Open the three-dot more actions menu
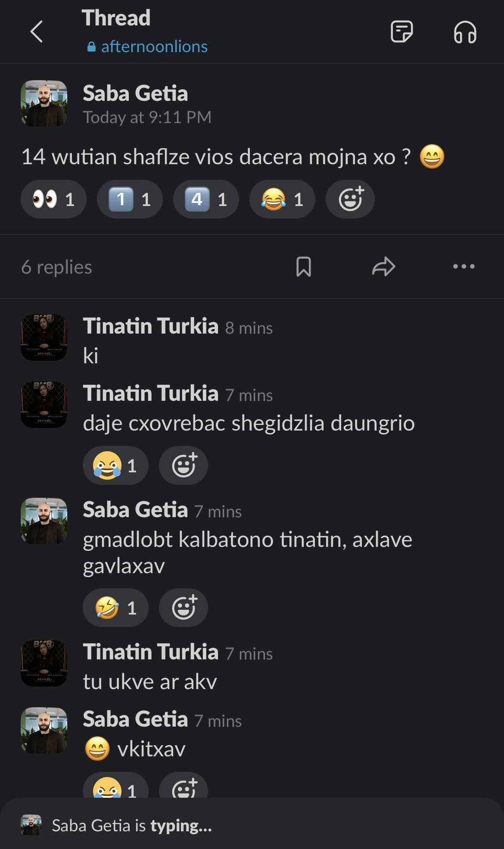This screenshot has height=849, width=504. coord(464,266)
